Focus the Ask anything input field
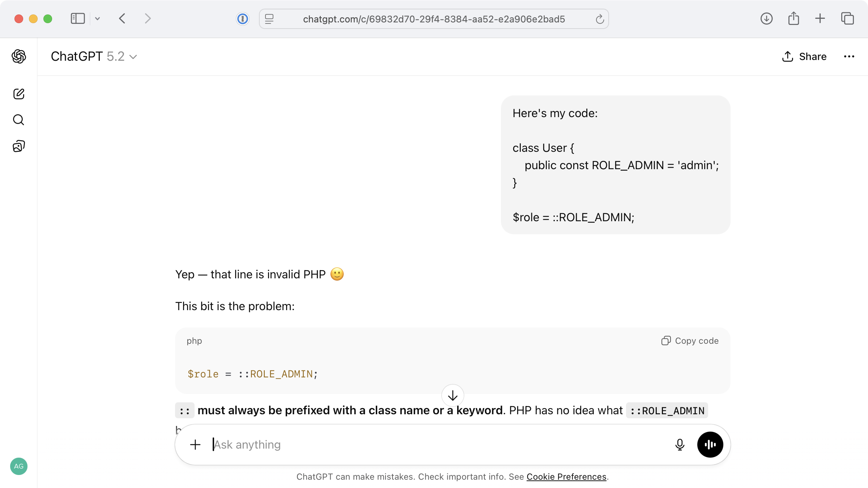 [434, 445]
